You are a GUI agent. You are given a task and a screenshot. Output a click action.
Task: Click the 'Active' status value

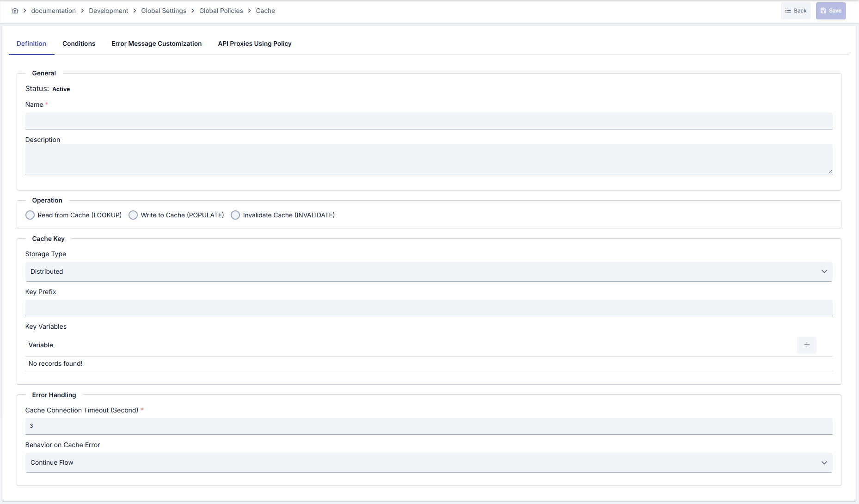point(61,89)
